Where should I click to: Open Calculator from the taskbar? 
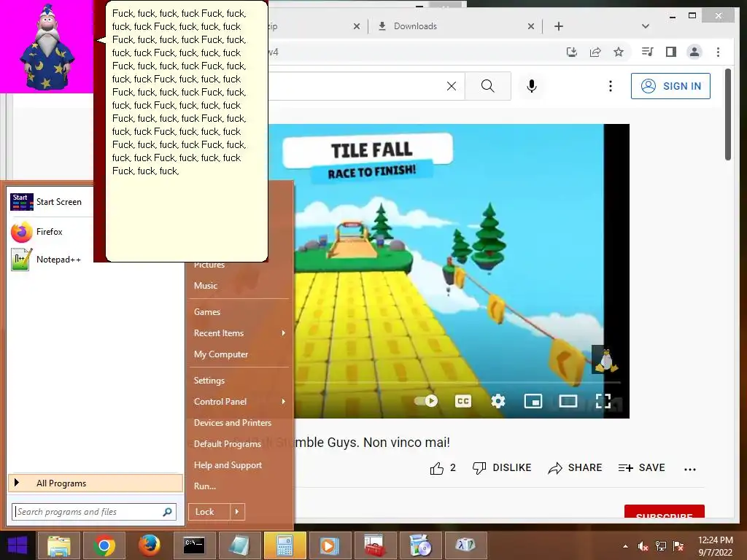point(285,545)
